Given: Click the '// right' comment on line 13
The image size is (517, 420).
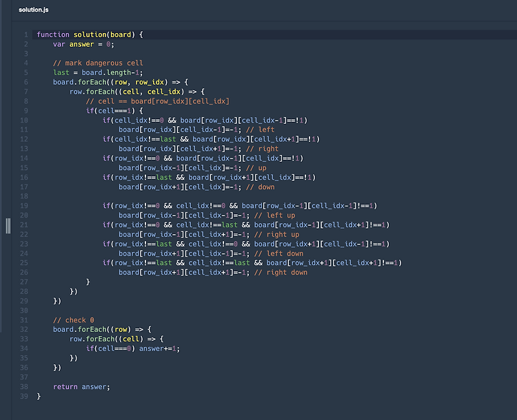Looking at the screenshot, I should 262,149.
